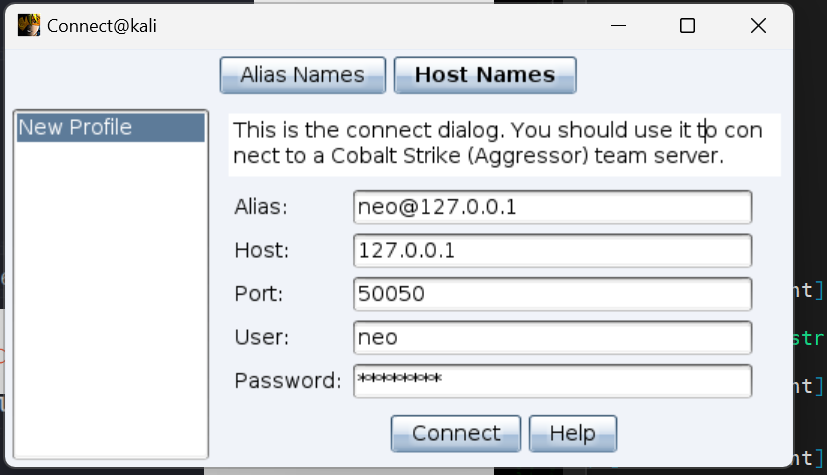The image size is (827, 475).
Task: Click the "Password:" label
Action: tap(288, 381)
